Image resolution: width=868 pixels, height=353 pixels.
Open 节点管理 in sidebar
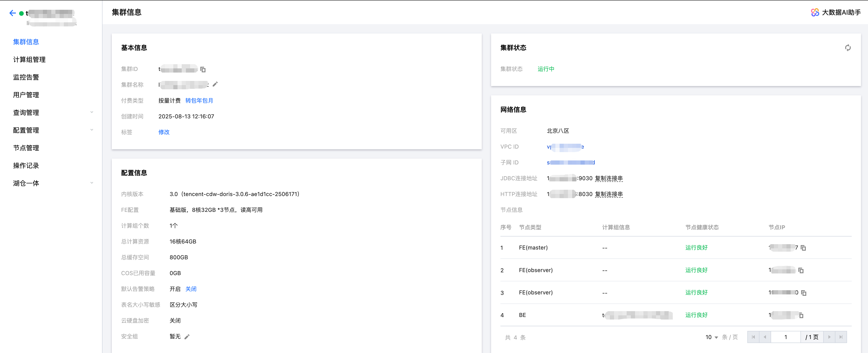(x=26, y=148)
